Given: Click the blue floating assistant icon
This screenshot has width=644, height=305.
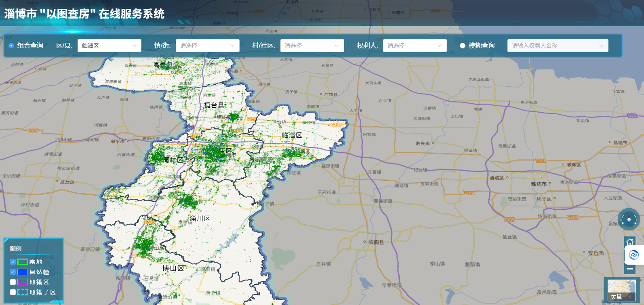Looking at the screenshot, I should click(x=633, y=255).
